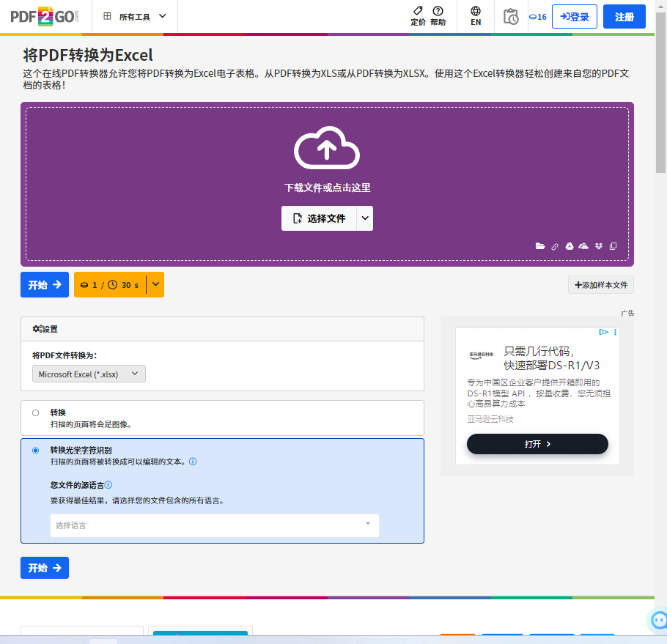Click the globe EN language icon
This screenshot has width=667, height=644.
click(x=476, y=16)
